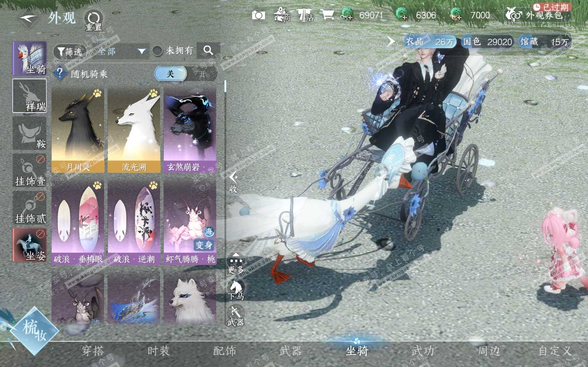Image resolution: width=588 pixels, height=367 pixels.
Task: Switch to the 穿搭 tab
Action: (93, 351)
